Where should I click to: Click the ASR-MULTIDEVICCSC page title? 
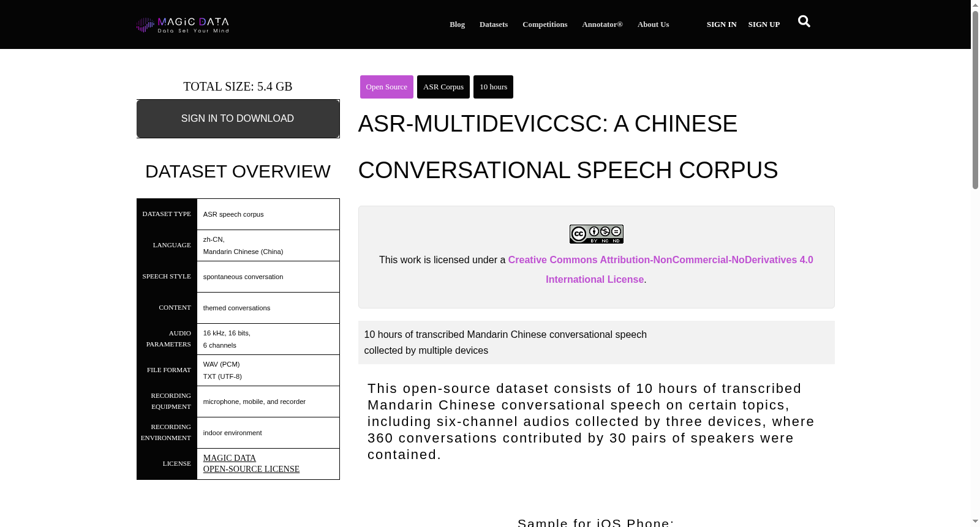tap(568, 147)
